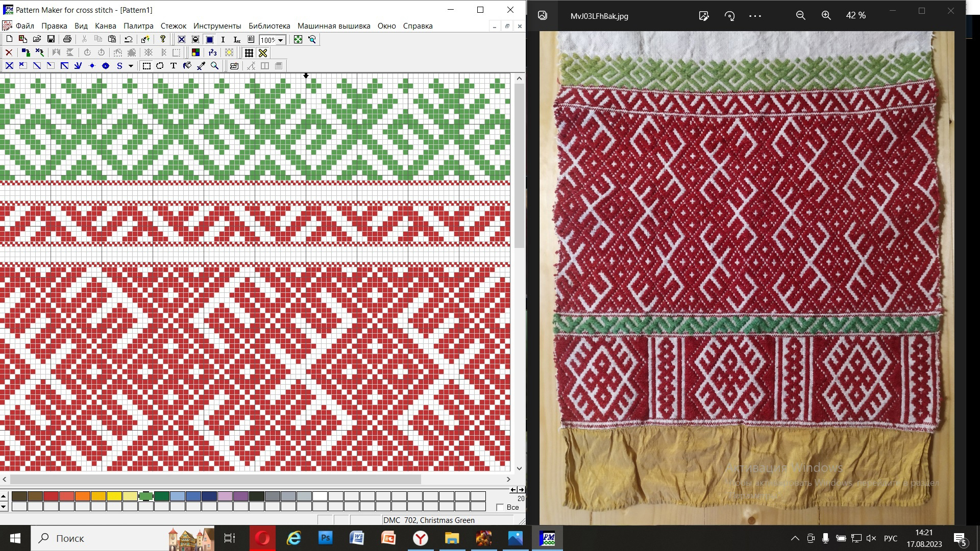The width and height of the screenshot is (980, 551).
Task: Select the rectangular selection tool
Action: (x=146, y=66)
